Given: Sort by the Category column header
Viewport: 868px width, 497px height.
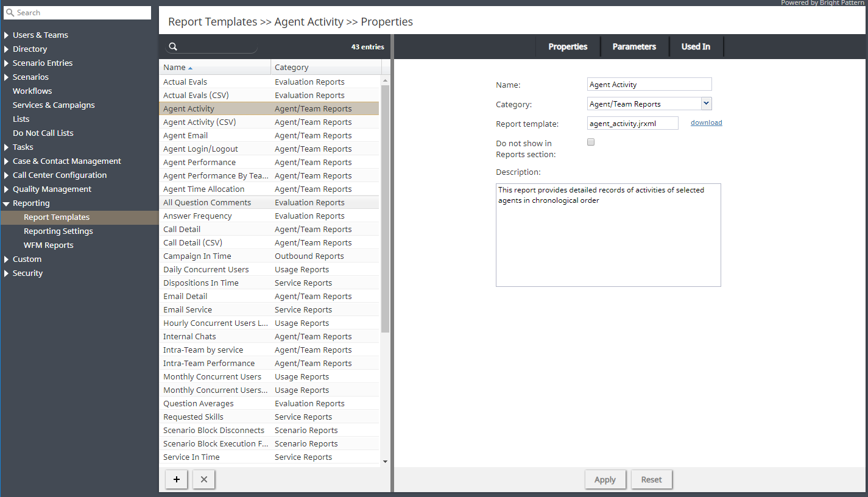Looking at the screenshot, I should 326,67.
